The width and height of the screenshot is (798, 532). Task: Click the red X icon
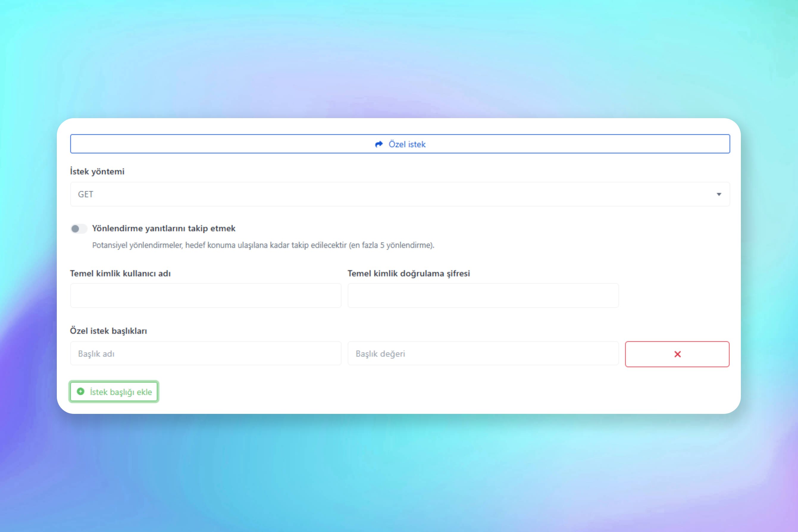pos(677,354)
